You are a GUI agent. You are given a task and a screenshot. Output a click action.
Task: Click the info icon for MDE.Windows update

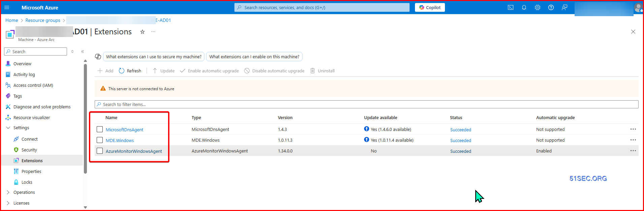coord(366,140)
